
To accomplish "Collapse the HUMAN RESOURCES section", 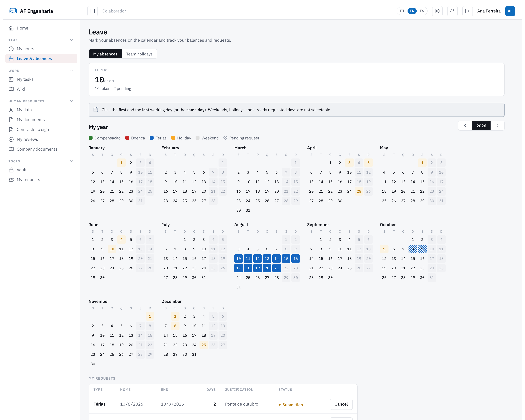I will [72, 101].
